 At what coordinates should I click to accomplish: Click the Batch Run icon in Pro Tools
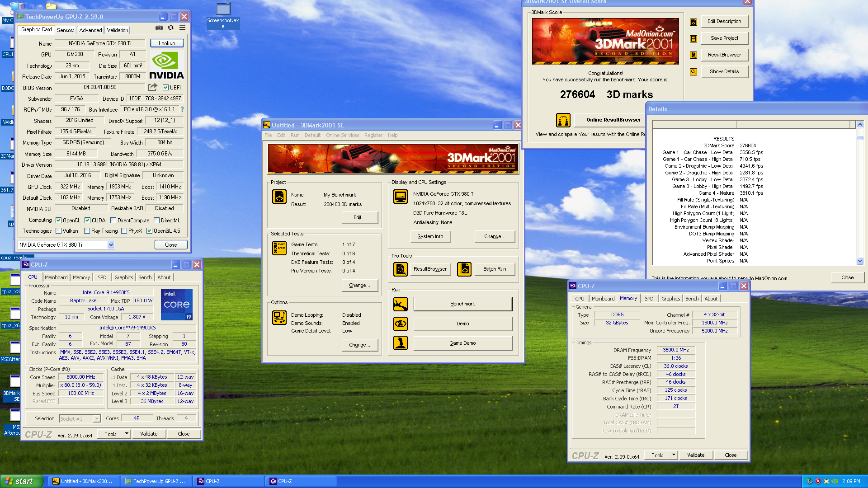(464, 269)
